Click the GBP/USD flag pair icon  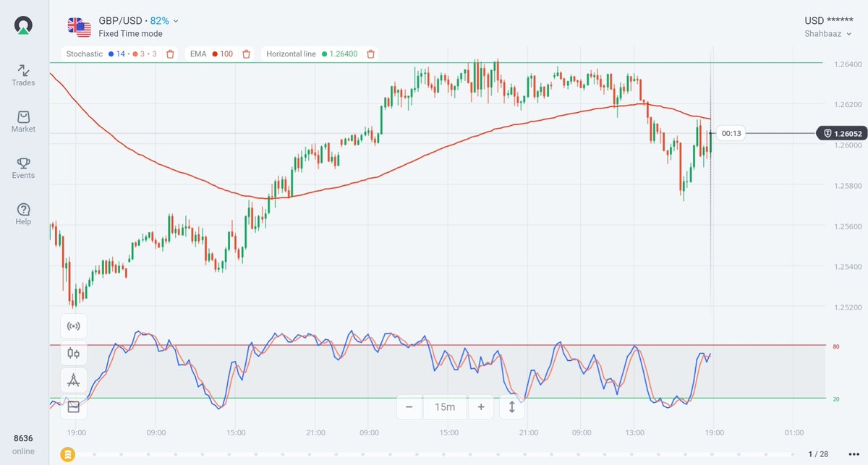tap(80, 27)
